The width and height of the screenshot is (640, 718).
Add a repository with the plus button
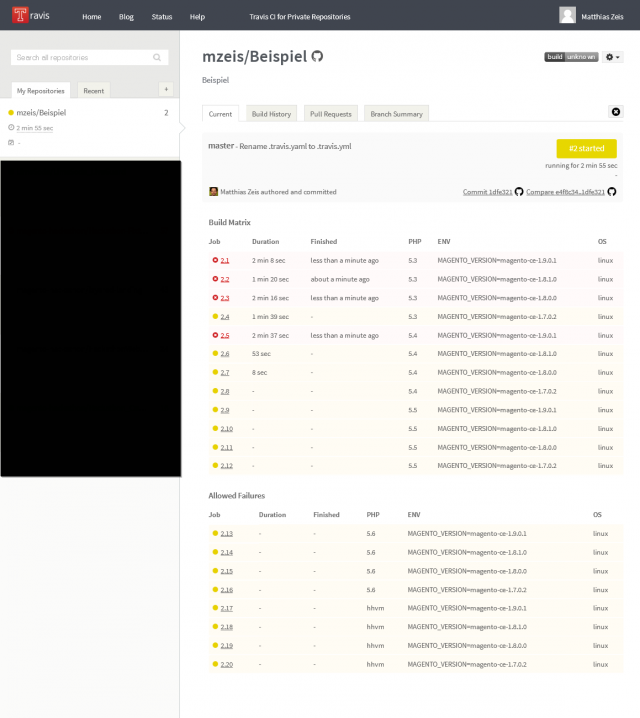coord(166,89)
